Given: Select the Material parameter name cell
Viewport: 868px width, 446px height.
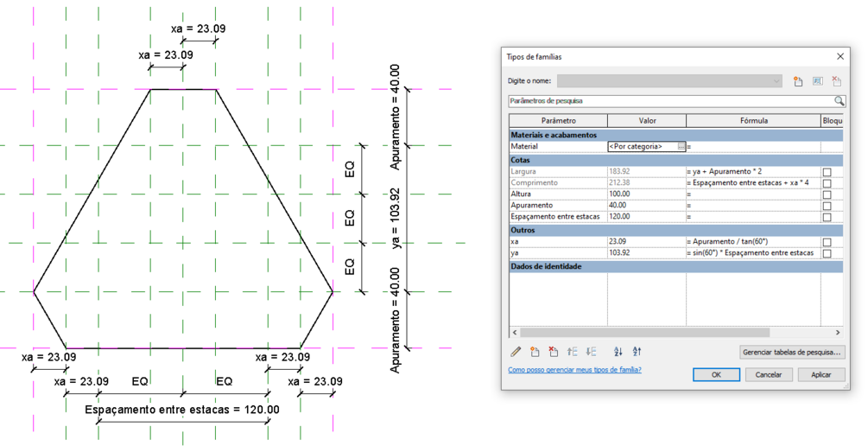Looking at the screenshot, I should point(558,146).
